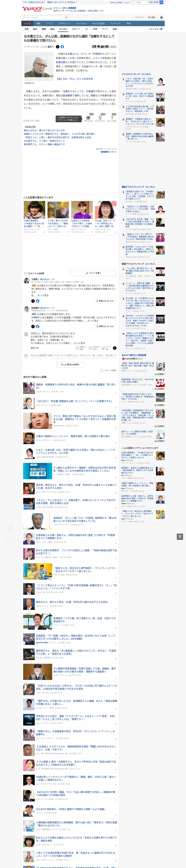Open the 五木寛之さん article photo
This screenshot has height=868, width=186.
click(x=39, y=66)
